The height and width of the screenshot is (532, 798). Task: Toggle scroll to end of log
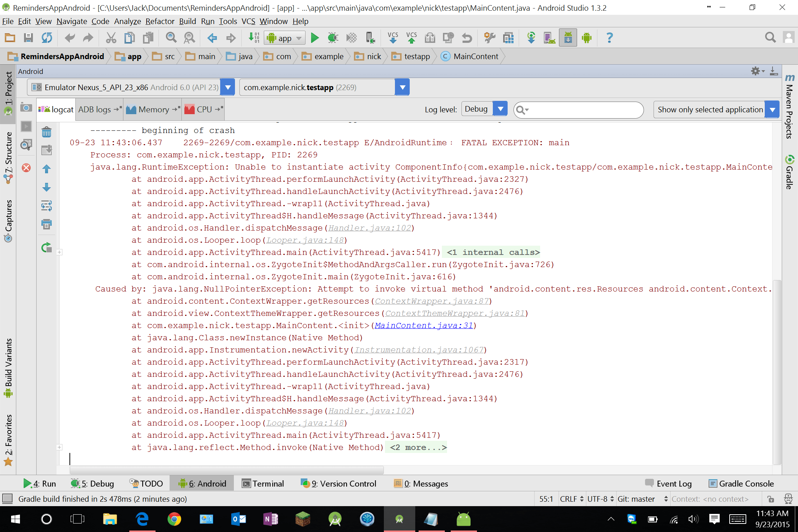[47, 150]
